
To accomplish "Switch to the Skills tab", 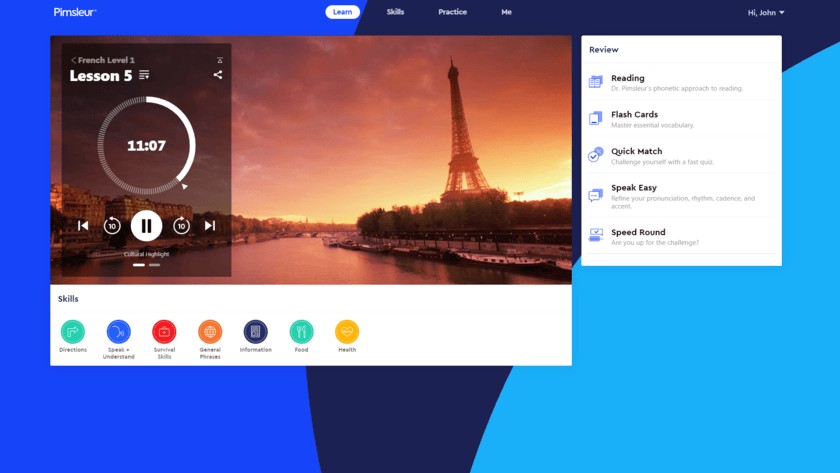I will [395, 12].
